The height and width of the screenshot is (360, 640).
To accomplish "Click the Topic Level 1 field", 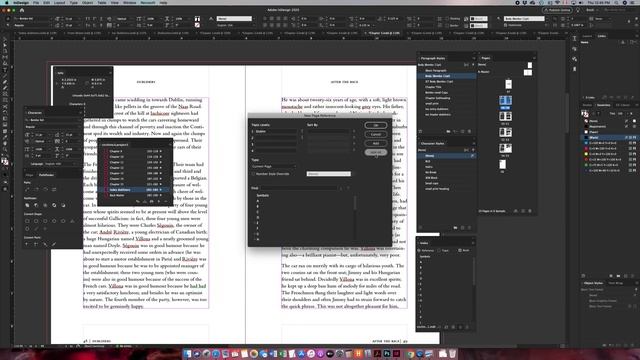I will tap(276, 131).
